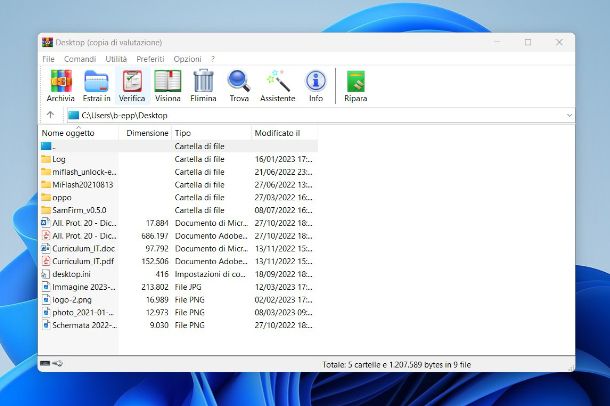This screenshot has width=610, height=406.
Task: Select the photo_2021-01 file name
Action: (83, 312)
